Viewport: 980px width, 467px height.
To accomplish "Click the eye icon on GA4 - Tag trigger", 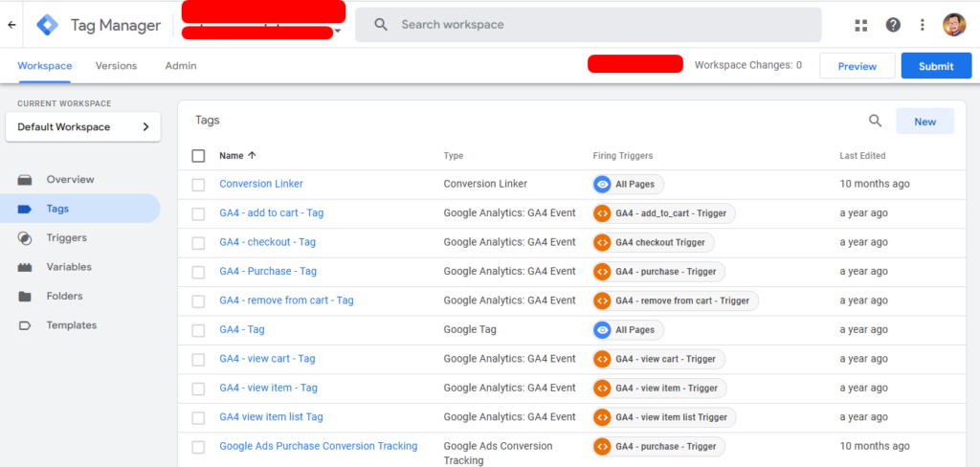I will coord(603,330).
